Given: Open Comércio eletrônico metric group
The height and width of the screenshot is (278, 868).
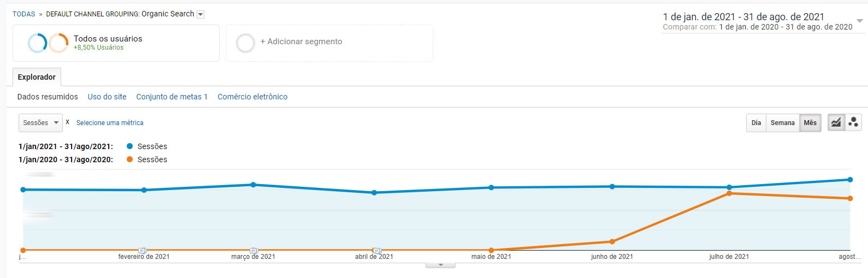Looking at the screenshot, I should [x=252, y=97].
